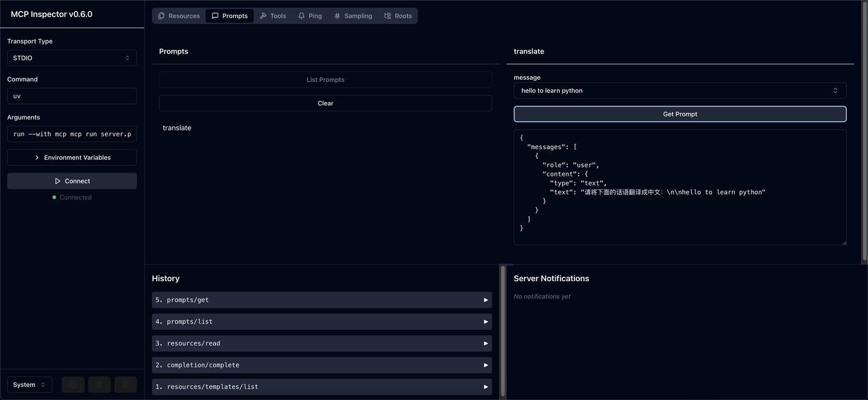Open the System theme dropdown
The image size is (868, 400).
pyautogui.click(x=30, y=385)
